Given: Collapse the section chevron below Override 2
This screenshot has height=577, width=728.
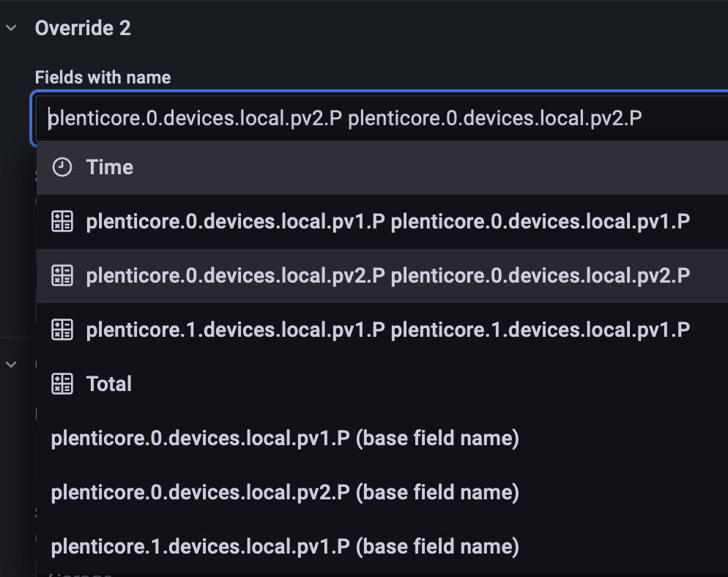Looking at the screenshot, I should click(x=12, y=364).
